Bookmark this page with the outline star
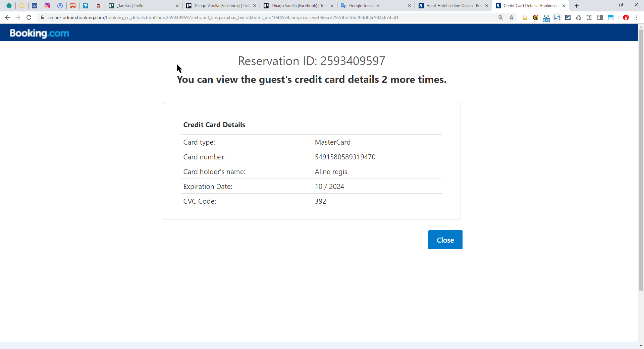Screen dimensions: 644x349 pos(512,17)
